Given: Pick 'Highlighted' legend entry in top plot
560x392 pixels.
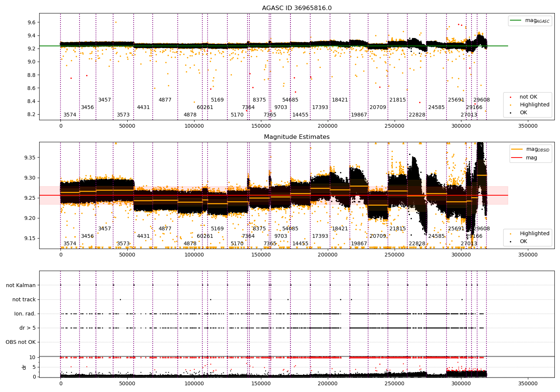Looking at the screenshot, I should coord(535,105).
